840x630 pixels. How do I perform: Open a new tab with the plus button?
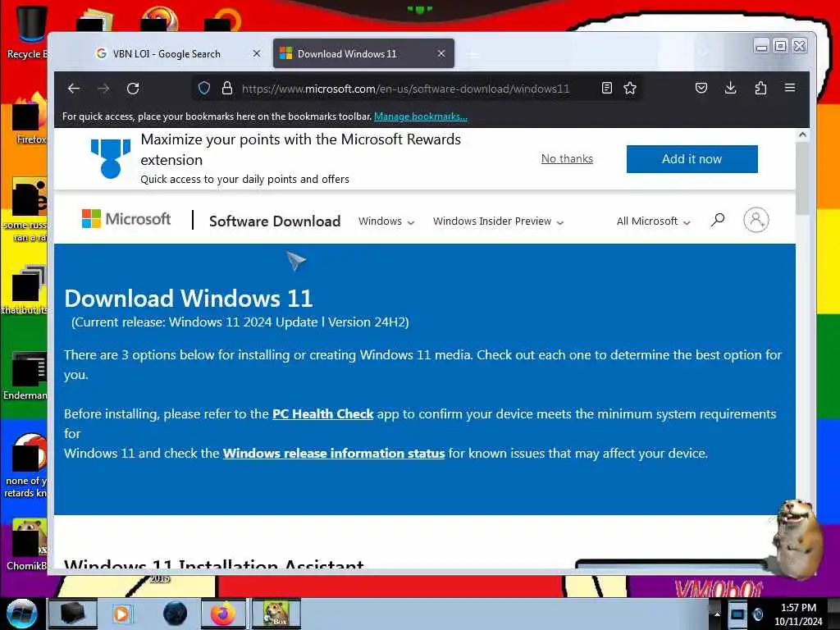(472, 54)
